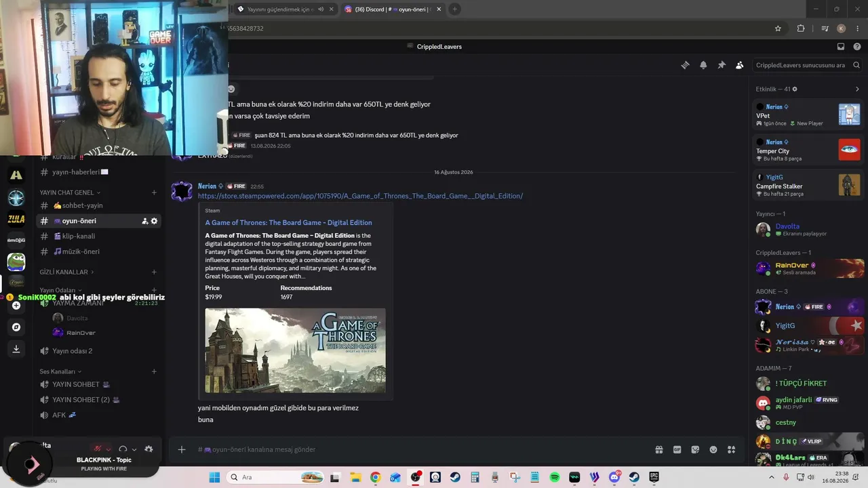The image size is (868, 488).
Task: Switch to the Discord oyun-öneri tab
Action: point(392,9)
